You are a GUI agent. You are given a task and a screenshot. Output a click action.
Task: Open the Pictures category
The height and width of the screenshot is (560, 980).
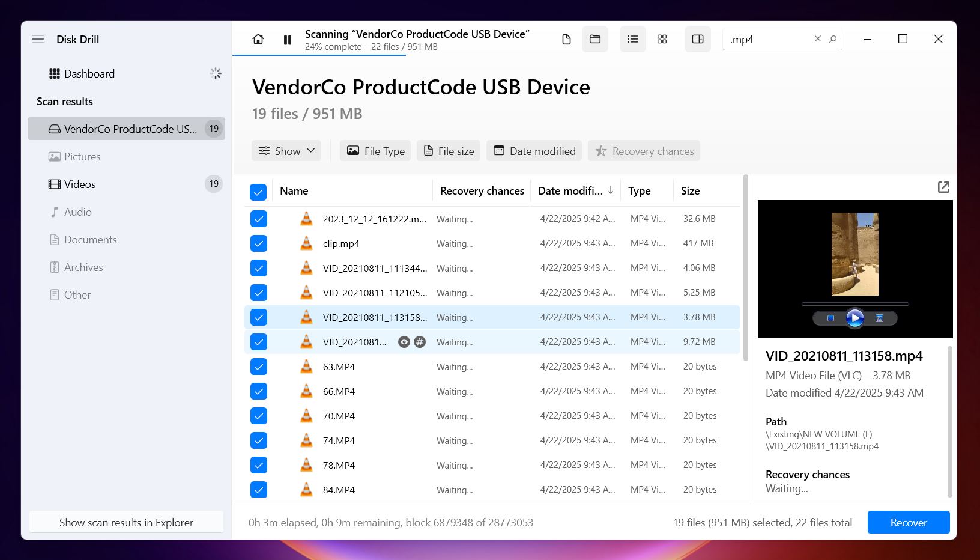point(126,156)
